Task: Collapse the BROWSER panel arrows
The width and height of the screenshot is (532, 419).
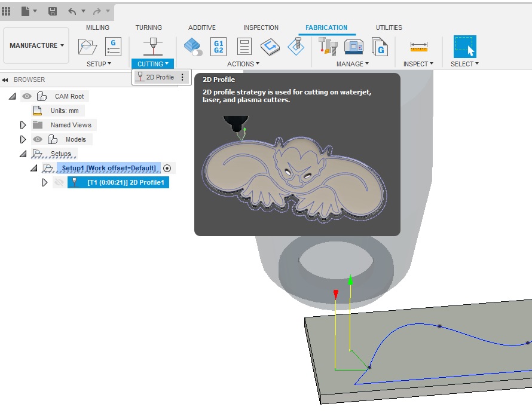Action: click(5, 79)
